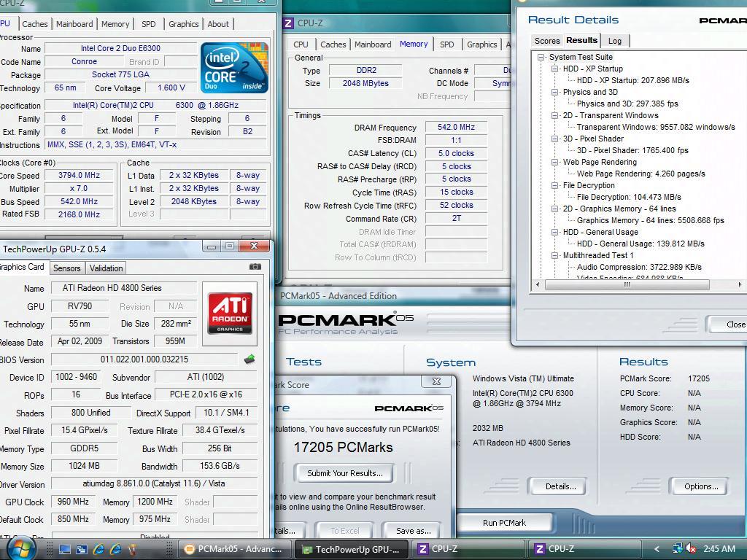747x560 pixels.
Task: Switch to second CPU-Z taskbar button
Action: (584, 549)
